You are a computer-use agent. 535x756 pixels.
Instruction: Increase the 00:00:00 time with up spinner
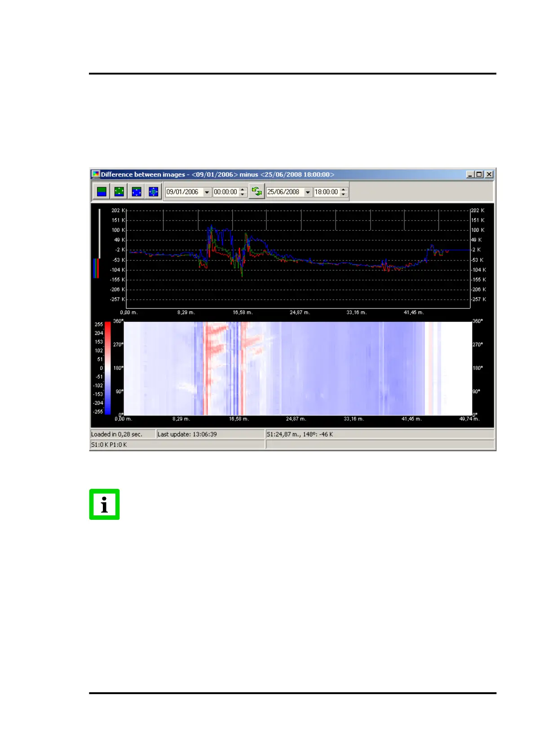243,189
